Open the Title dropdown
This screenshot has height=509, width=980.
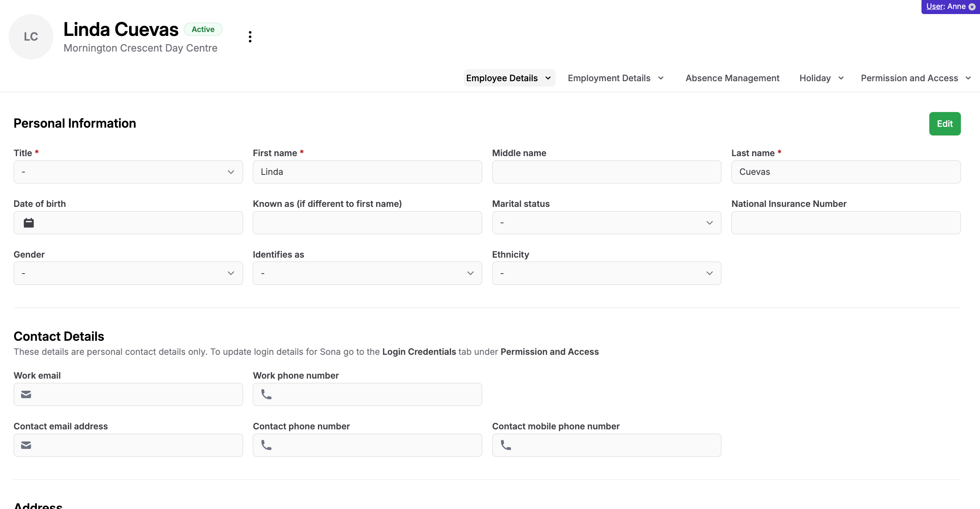[x=128, y=172]
